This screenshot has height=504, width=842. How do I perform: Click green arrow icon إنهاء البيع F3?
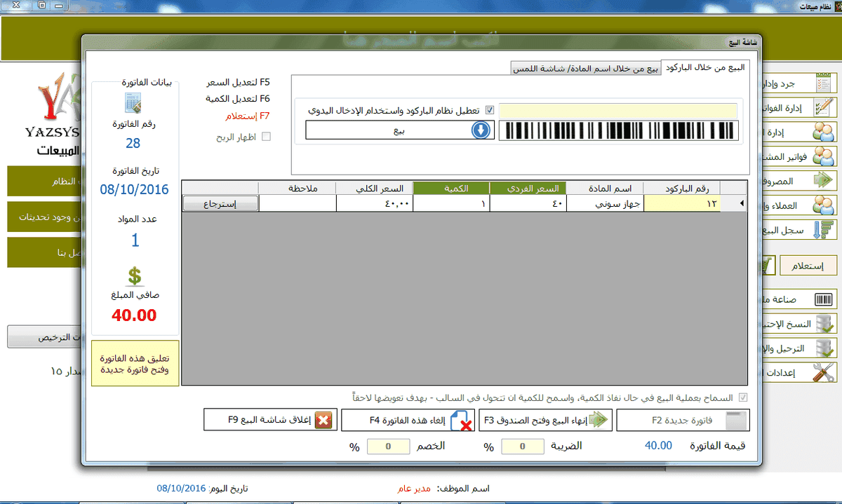pos(597,420)
